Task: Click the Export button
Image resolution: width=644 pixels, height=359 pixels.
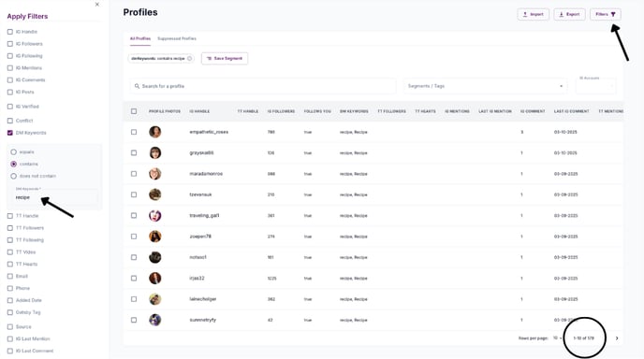Action: coord(569,14)
